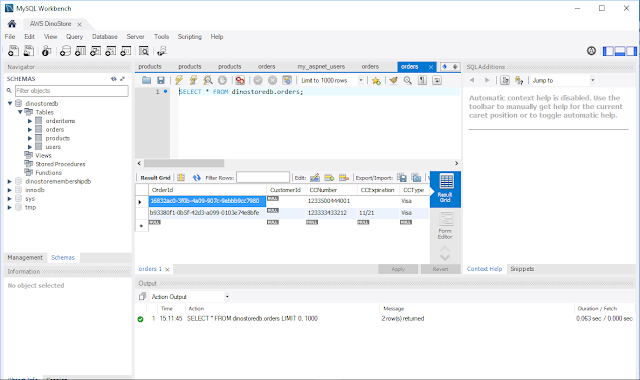
Task: Open a SQL script file from main toolbar
Action: coord(29,51)
